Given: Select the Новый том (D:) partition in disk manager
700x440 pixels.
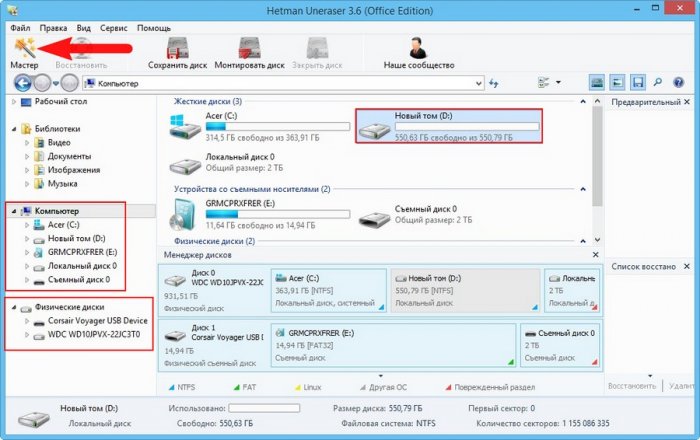Looking at the screenshot, I should [465, 290].
